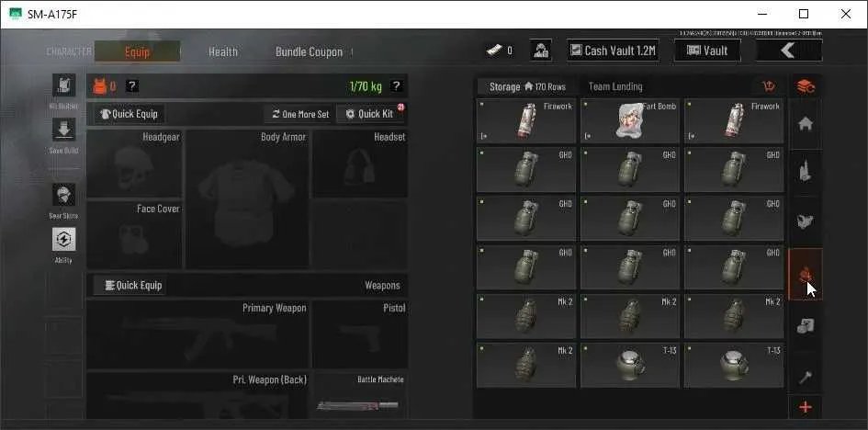Click the One More Set button
This screenshot has width=868, height=430.
(x=300, y=114)
